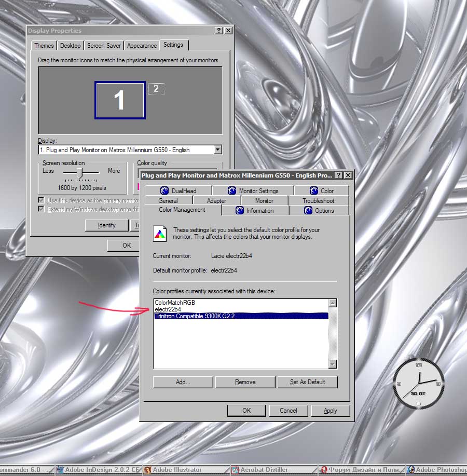This screenshot has width=467, height=476.
Task: Apply the color management changes
Action: point(330,411)
